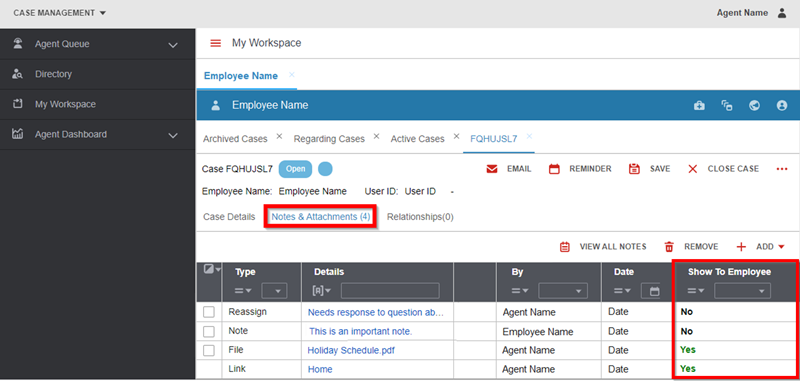Viewport: 800px width, 381px height.
Task: Click the Remove button
Action: tap(691, 247)
